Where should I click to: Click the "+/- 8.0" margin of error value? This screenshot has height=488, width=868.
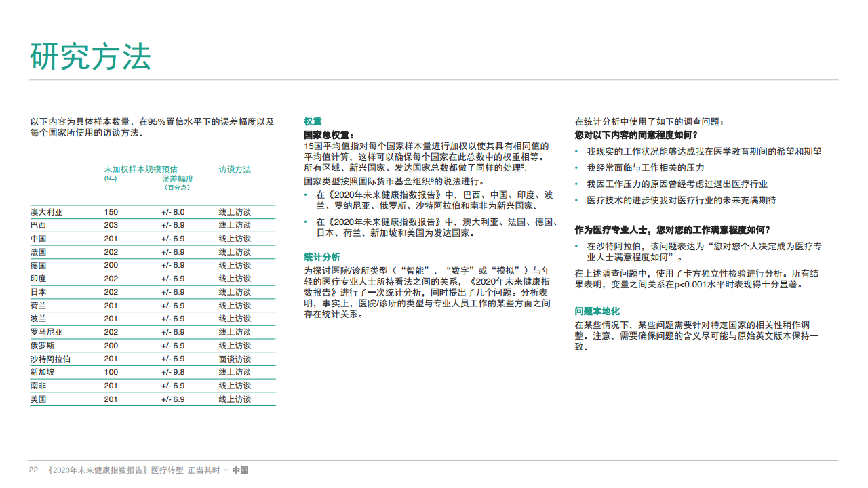click(173, 212)
